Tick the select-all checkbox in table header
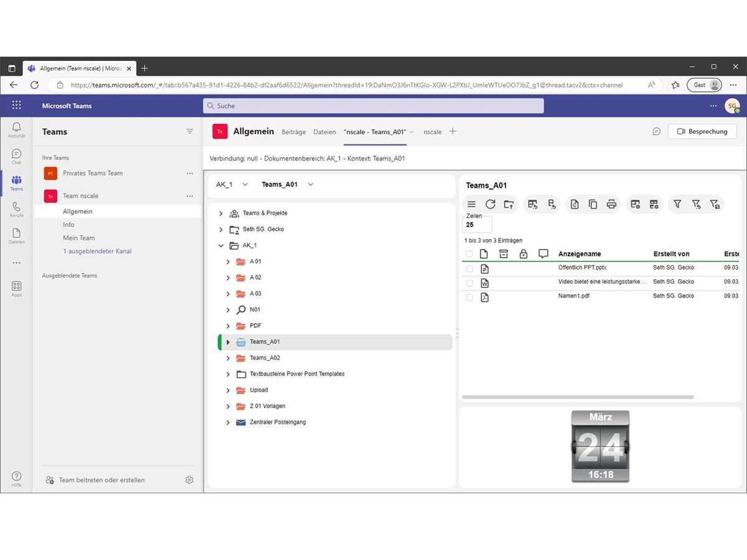The height and width of the screenshot is (560, 747). pos(469,254)
